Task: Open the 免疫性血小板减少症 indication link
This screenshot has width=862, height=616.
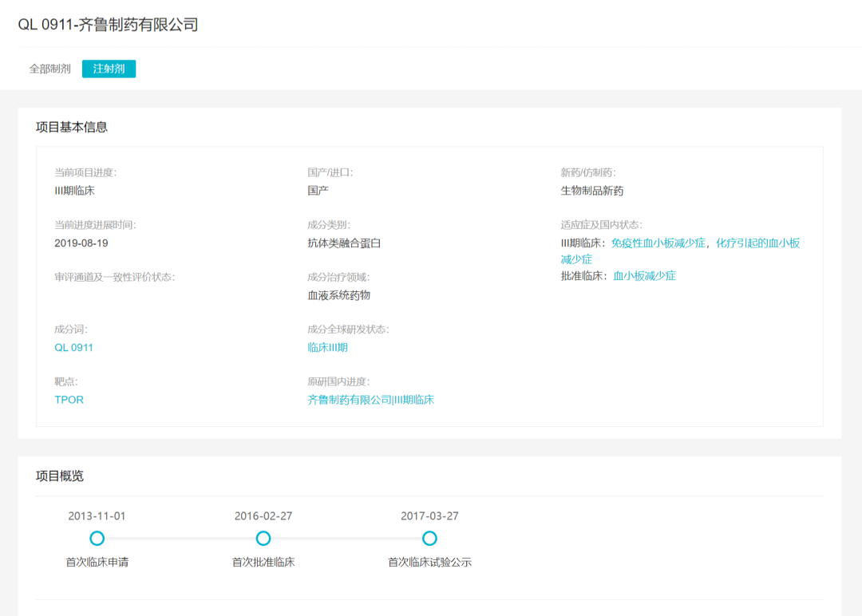Action: (658, 243)
